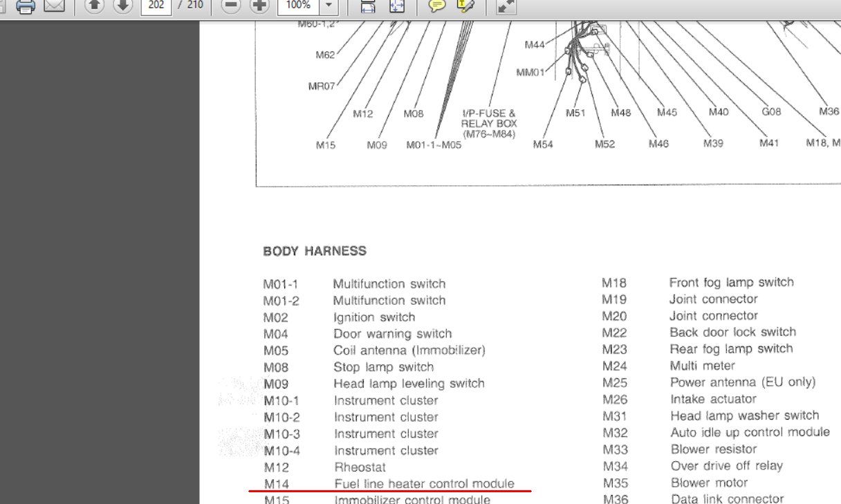This screenshot has width=841, height=504.
Task: Click the MM01 label in the diagram
Action: [530, 72]
